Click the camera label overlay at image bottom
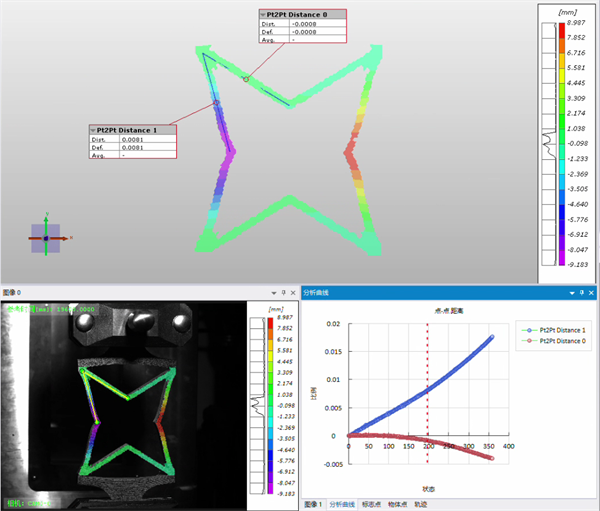Image resolution: width=600 pixels, height=511 pixels. 29,503
